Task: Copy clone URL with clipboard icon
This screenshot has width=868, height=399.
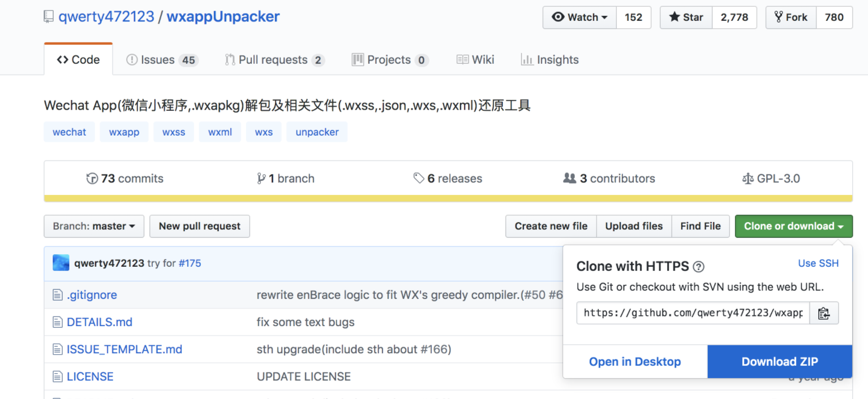Action: tap(824, 313)
